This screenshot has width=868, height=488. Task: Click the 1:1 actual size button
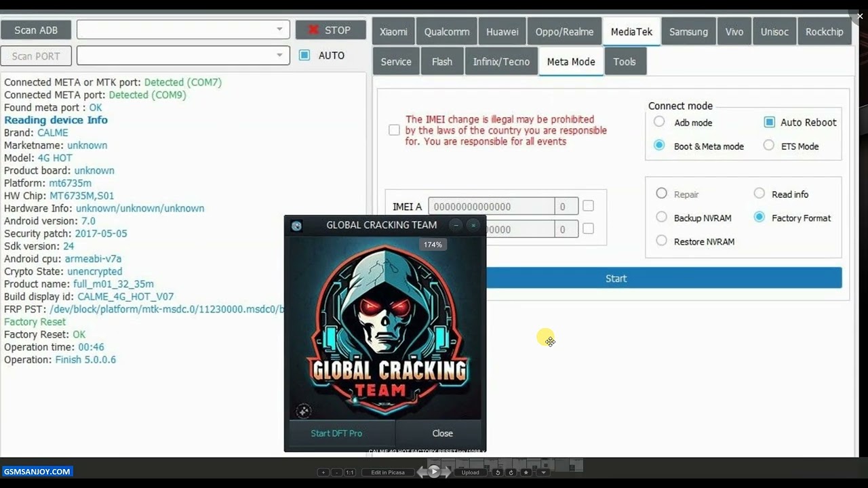point(350,472)
